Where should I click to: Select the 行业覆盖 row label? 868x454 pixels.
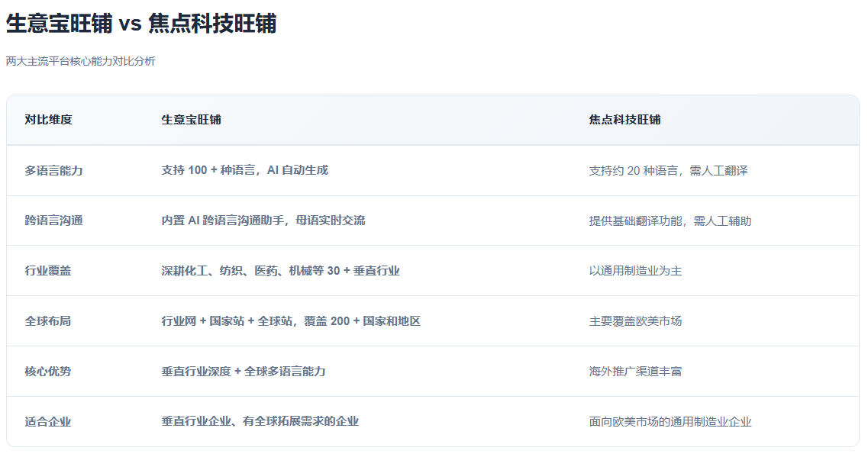[48, 271]
